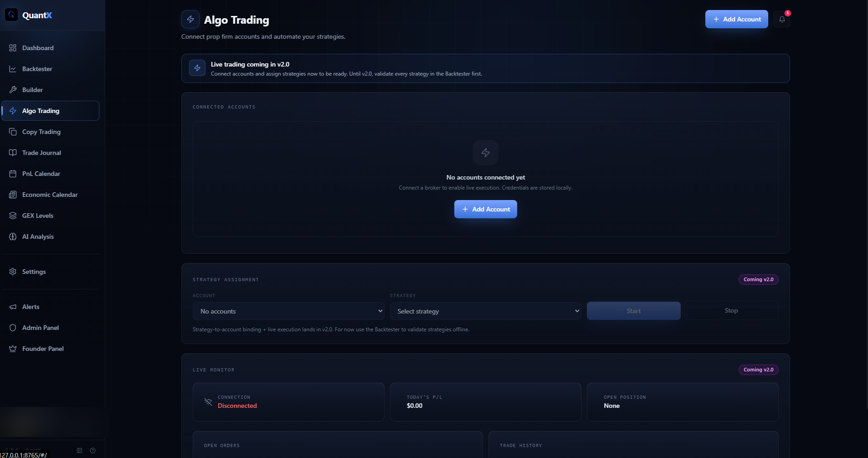This screenshot has height=458, width=868.
Task: Click Add Account button in the header
Action: [737, 19]
